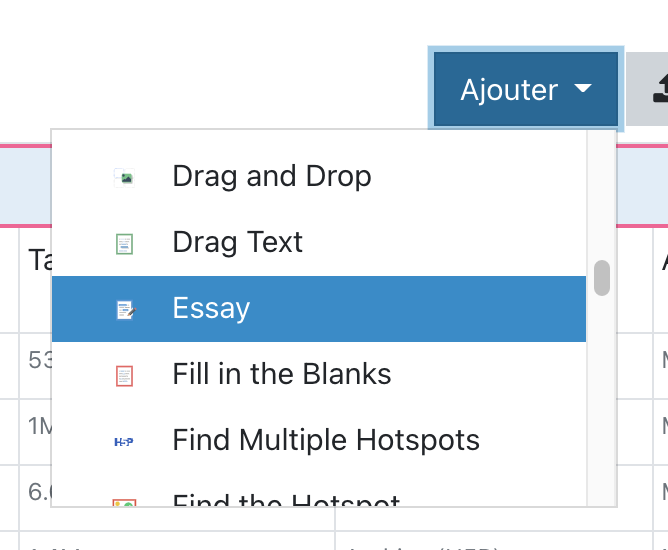
Task: Click the dropdown list scrollbar thumb
Action: [601, 278]
